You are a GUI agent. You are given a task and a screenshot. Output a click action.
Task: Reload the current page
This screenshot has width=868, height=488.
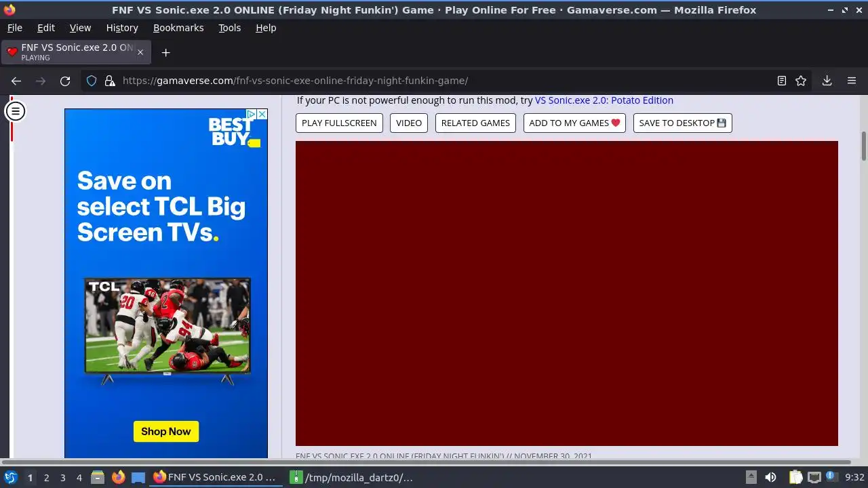coord(65,81)
